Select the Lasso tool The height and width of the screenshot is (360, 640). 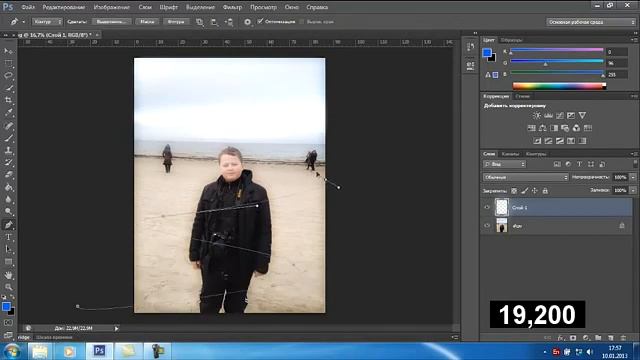tap(8, 76)
